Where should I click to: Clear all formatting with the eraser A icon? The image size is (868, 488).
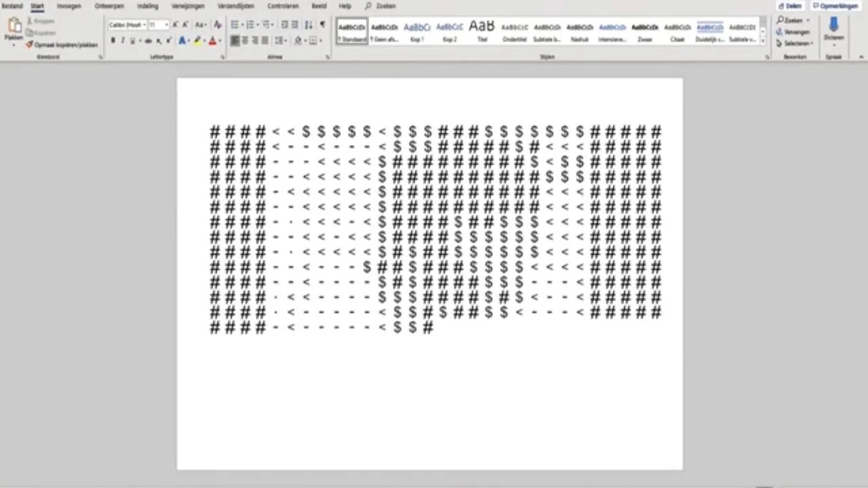[218, 24]
